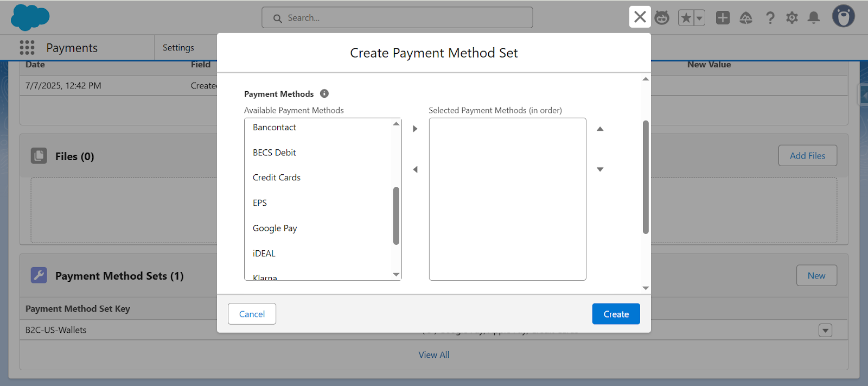The height and width of the screenshot is (386, 868).
Task: Click New in Payment Method Sets
Action: pyautogui.click(x=816, y=275)
